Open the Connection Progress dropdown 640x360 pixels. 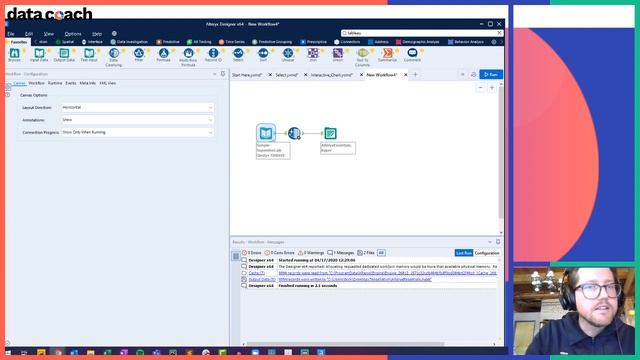[x=137, y=133]
